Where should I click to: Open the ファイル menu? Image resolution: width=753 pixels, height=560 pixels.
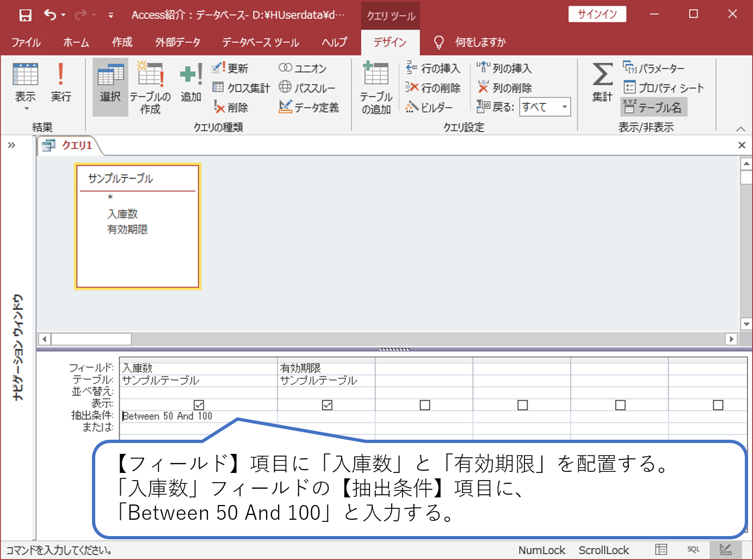(x=26, y=42)
